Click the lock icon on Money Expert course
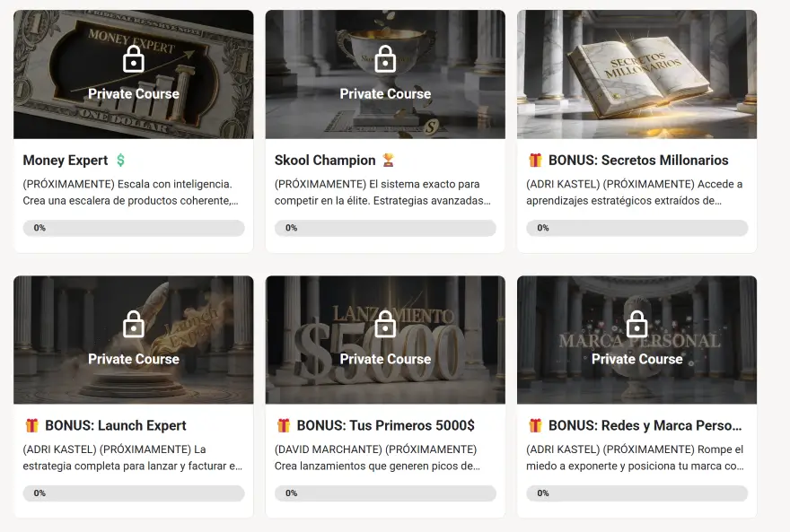 134,60
